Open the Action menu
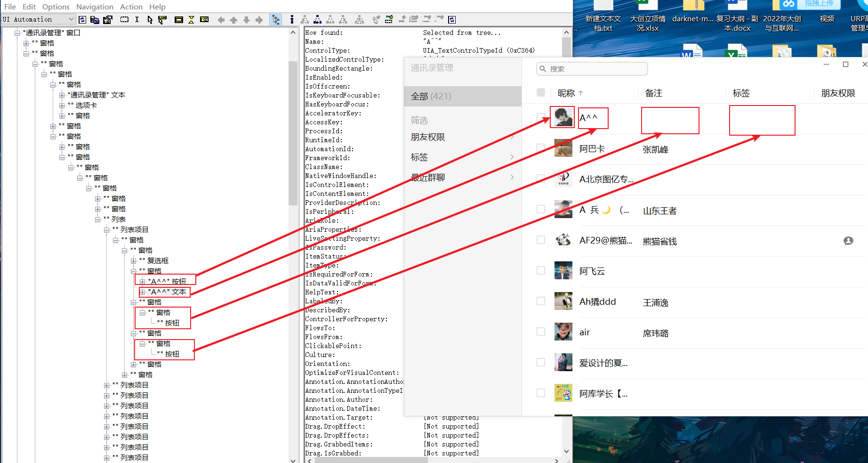The height and width of the screenshot is (463, 868). [x=131, y=7]
